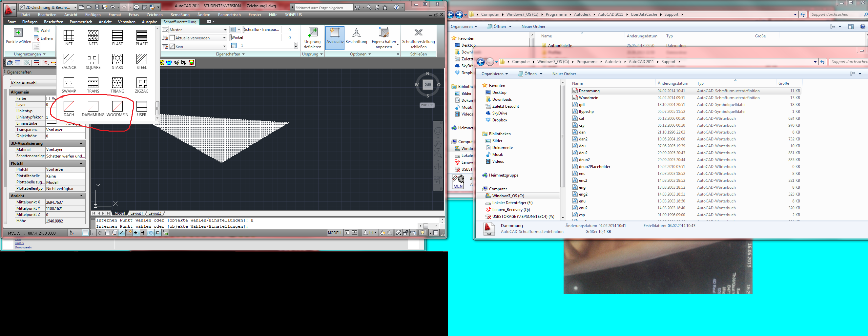Toggle grid display in status bar
Screen dimensions: 868x336
click(85, 233)
